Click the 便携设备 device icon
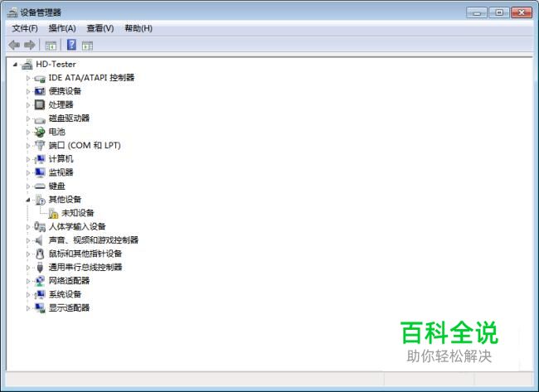 point(40,91)
